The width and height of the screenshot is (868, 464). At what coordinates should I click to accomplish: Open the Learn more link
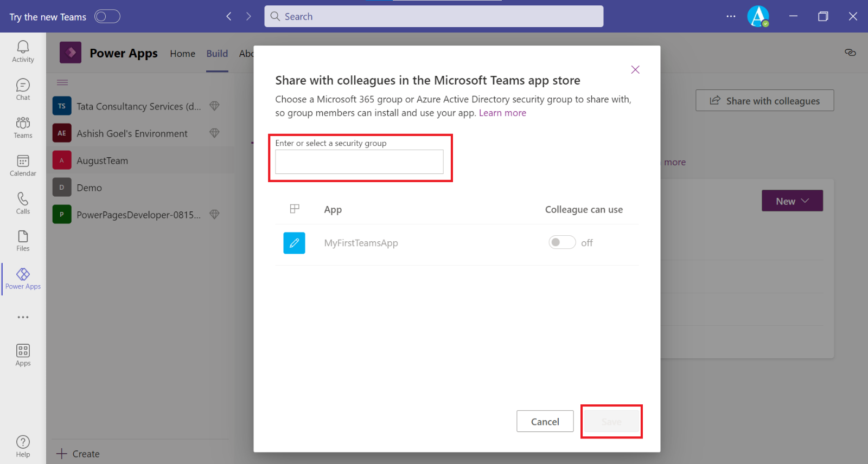[502, 113]
